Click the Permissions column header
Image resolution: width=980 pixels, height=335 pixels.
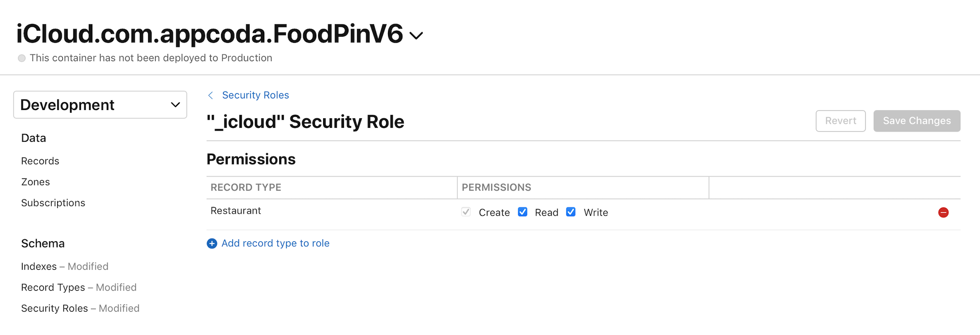(496, 187)
